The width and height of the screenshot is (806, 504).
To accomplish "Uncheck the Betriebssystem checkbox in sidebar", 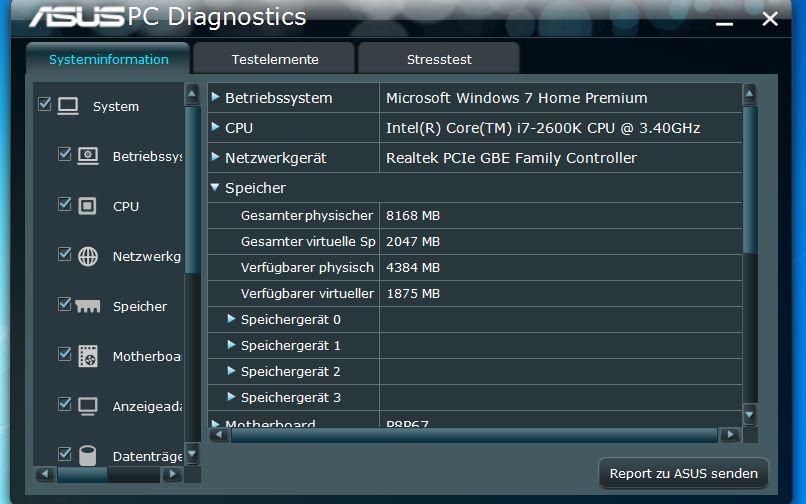I will 64,154.
